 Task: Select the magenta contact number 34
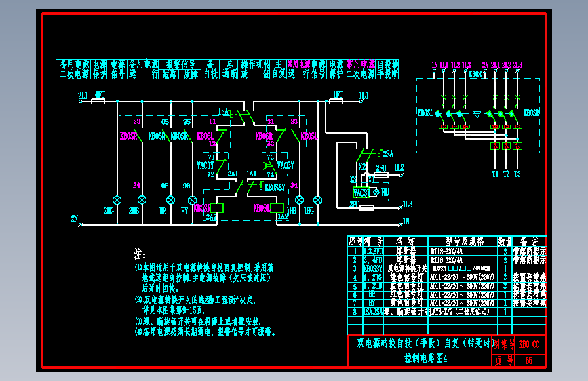294,185
